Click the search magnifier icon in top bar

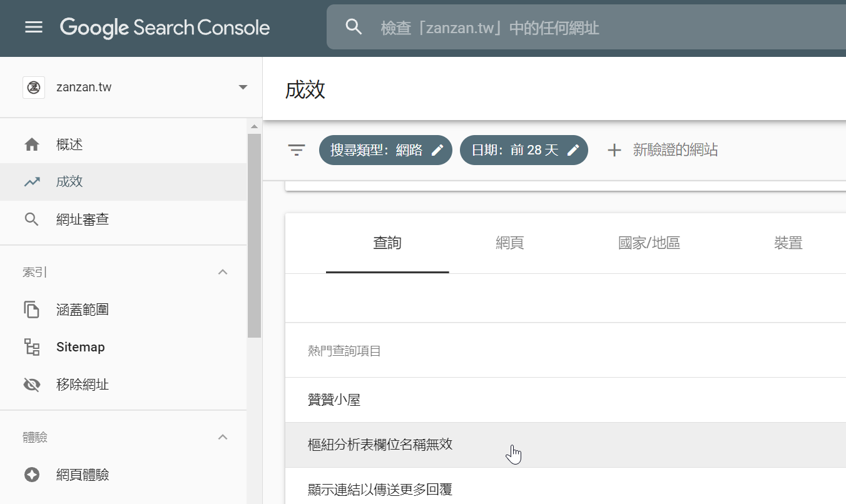click(x=354, y=27)
